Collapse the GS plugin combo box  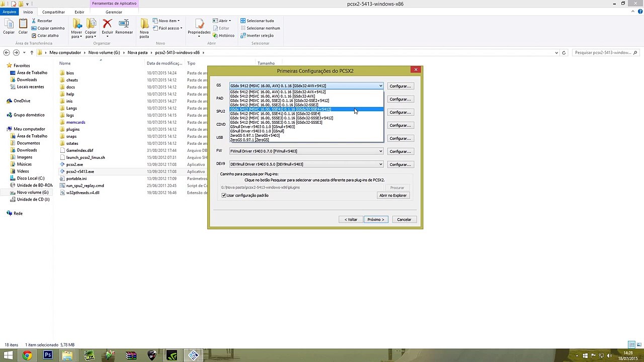[380, 86]
